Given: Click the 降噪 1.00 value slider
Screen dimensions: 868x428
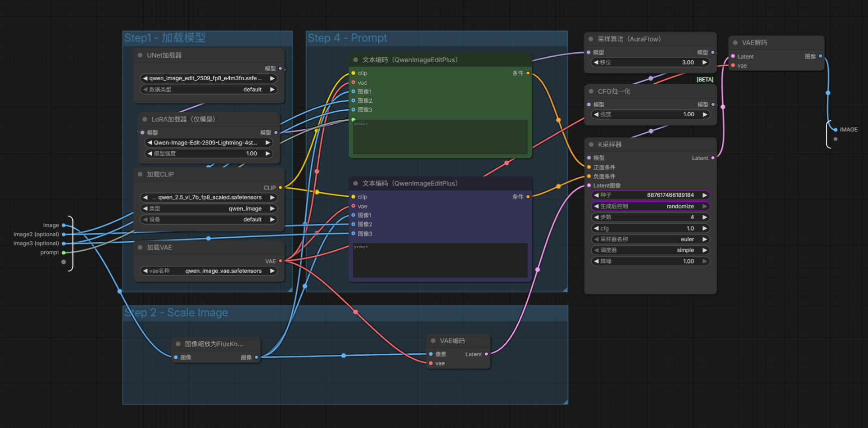Looking at the screenshot, I should pyautogui.click(x=650, y=261).
